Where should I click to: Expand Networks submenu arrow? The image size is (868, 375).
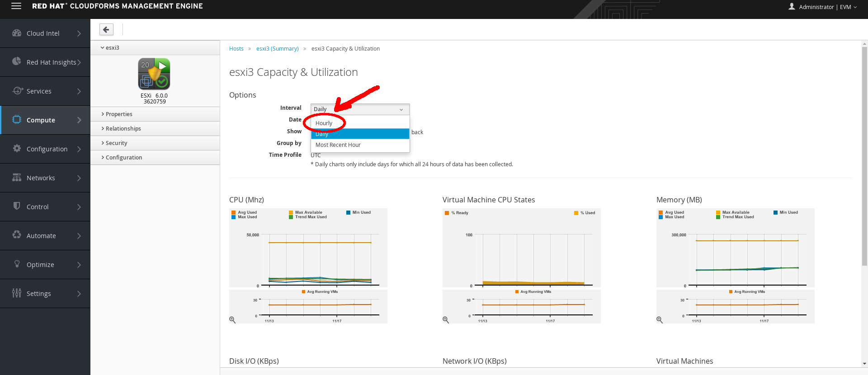coord(79,178)
